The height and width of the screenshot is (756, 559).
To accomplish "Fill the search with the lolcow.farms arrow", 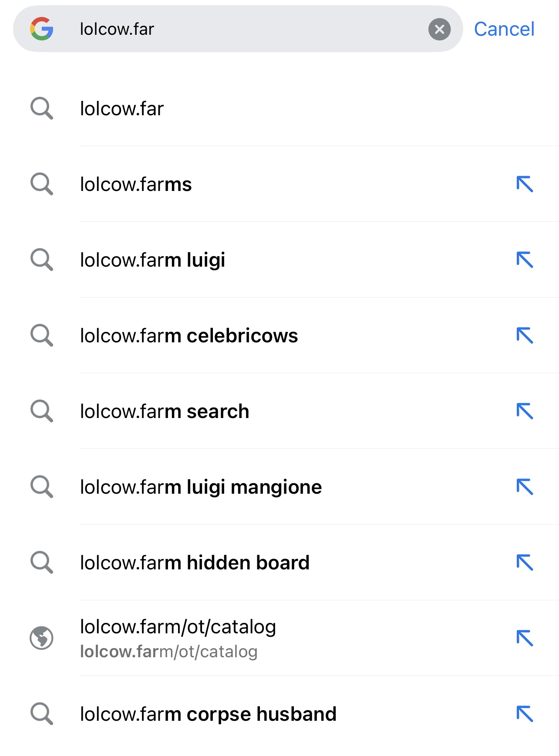I will click(x=525, y=184).
